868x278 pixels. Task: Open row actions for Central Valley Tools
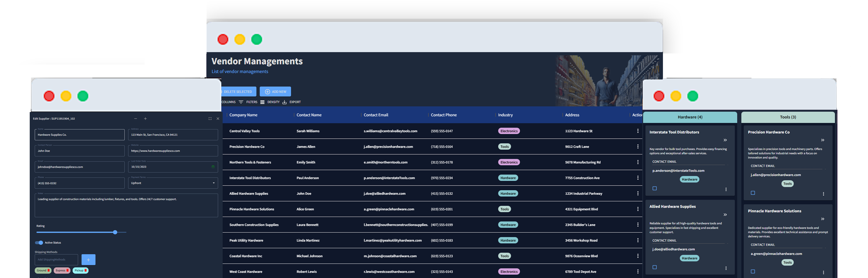pos(638,131)
